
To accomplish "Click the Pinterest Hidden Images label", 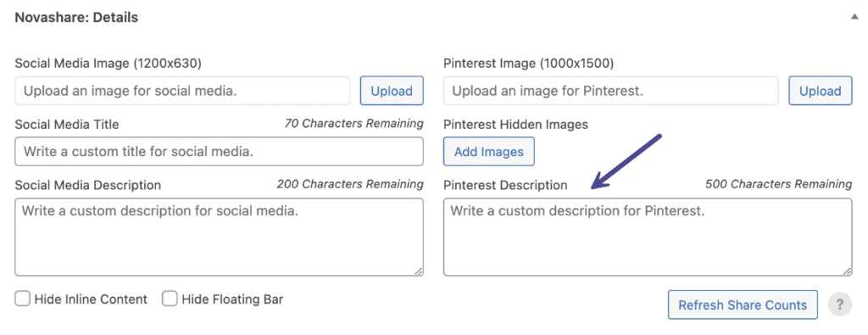I will 515,125.
